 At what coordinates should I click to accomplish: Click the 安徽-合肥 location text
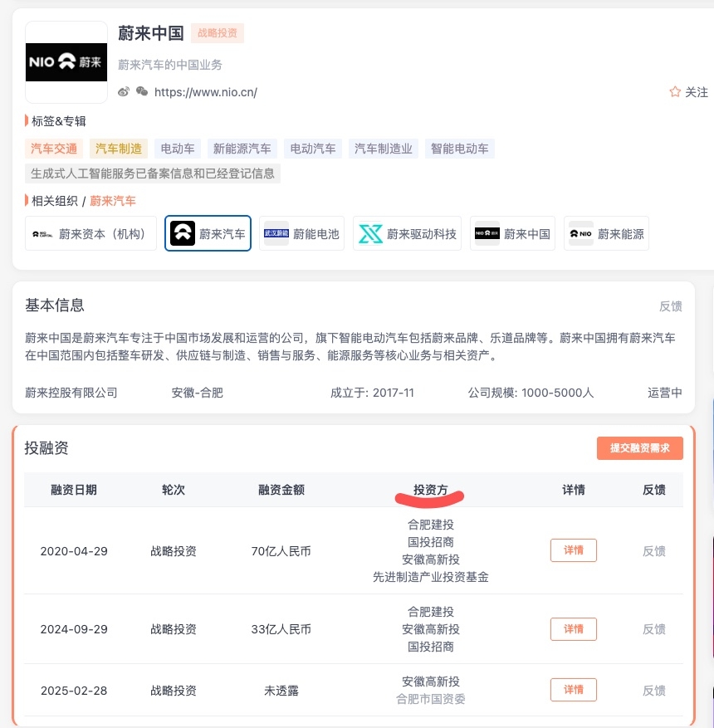point(198,393)
